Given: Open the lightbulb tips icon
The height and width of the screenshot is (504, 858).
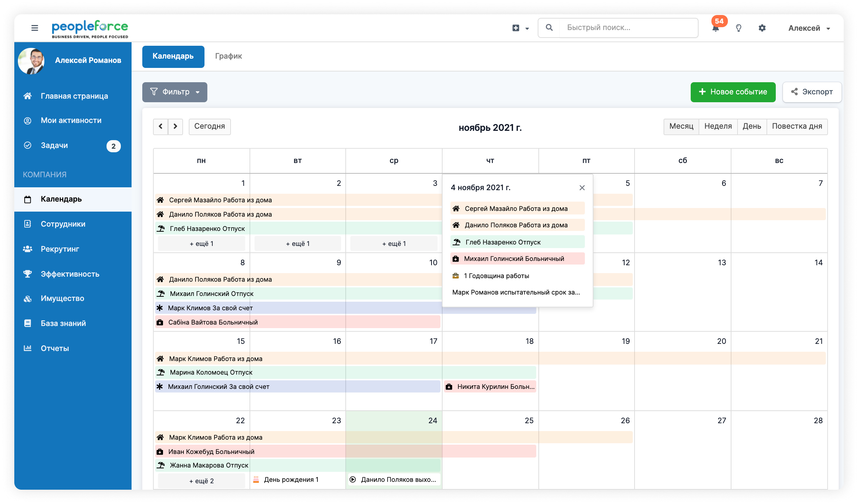Looking at the screenshot, I should (739, 28).
